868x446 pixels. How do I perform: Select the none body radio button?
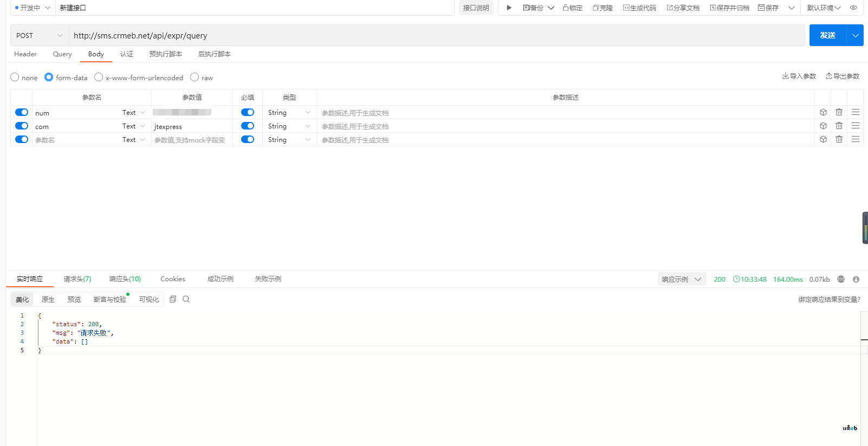pyautogui.click(x=15, y=77)
